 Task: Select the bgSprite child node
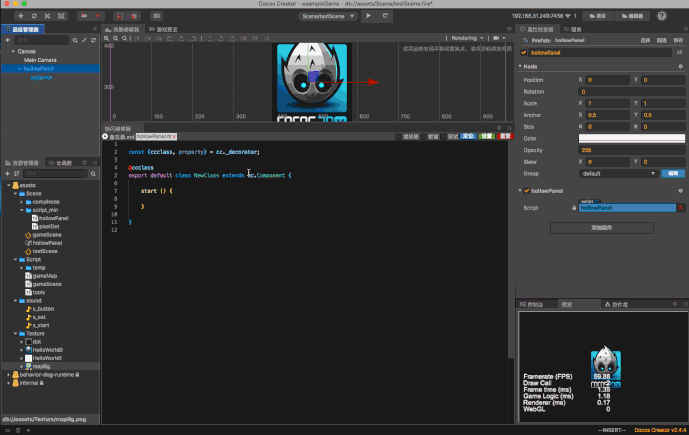[x=41, y=77]
